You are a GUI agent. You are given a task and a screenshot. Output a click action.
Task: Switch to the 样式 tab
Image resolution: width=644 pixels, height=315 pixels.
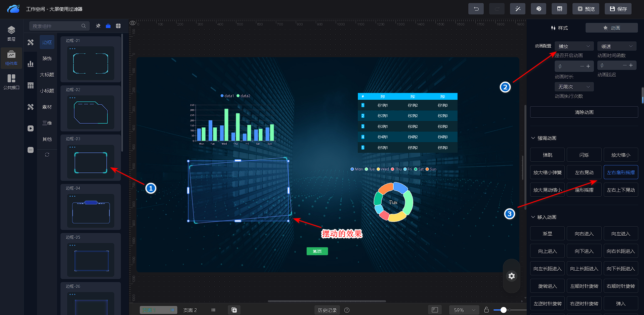[x=559, y=28]
